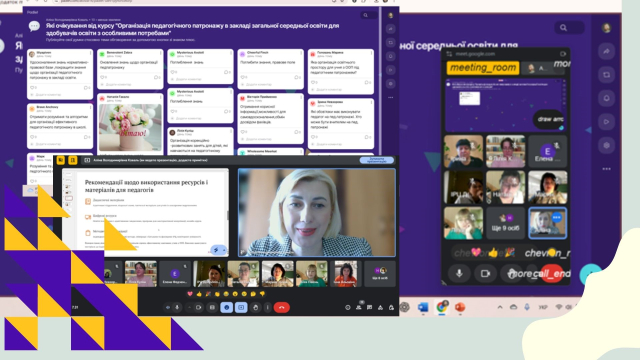Open the people participants icon in Meet
The image size is (640, 360).
[358, 307]
